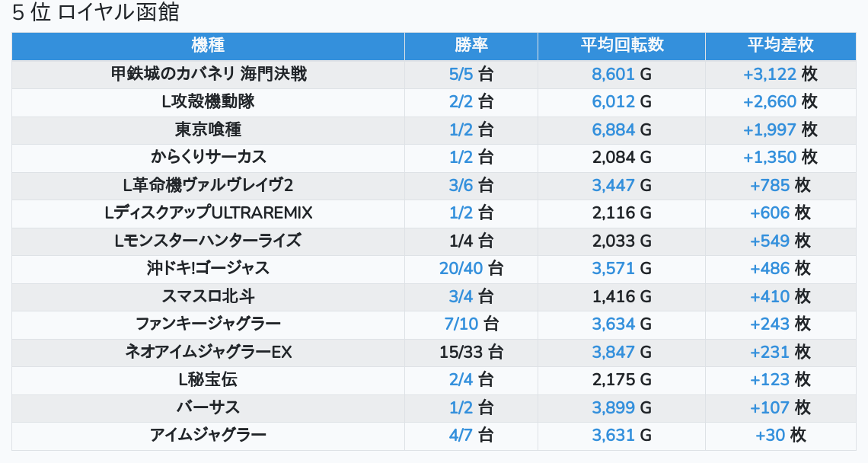Click the 東京喰種 machine name
The width and height of the screenshot is (868, 463).
click(208, 129)
